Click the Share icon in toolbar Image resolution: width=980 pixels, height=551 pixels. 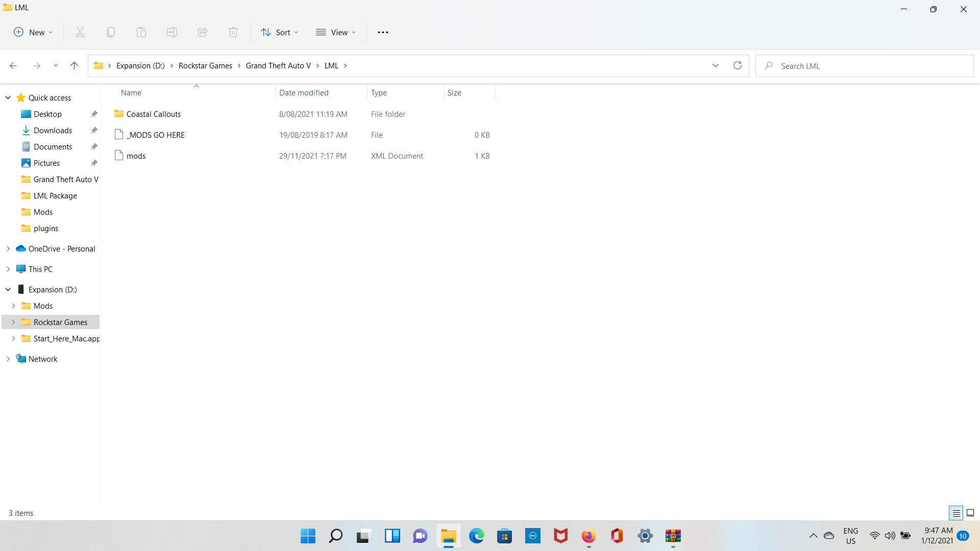pyautogui.click(x=203, y=32)
